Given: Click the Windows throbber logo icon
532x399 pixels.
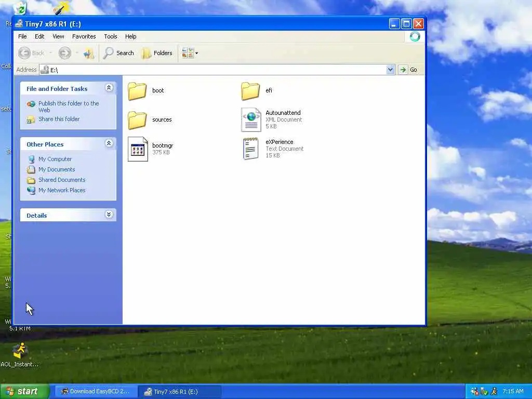Looking at the screenshot, I should [x=415, y=36].
